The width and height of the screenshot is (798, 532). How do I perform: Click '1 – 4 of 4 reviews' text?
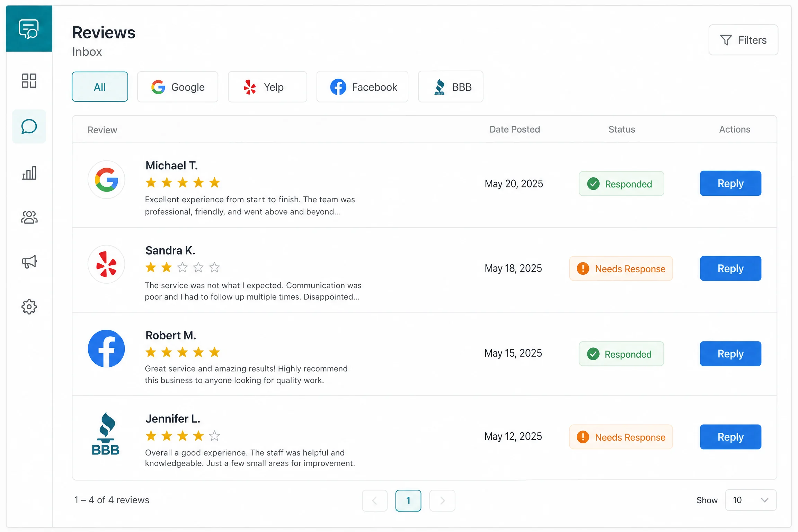[112, 500]
